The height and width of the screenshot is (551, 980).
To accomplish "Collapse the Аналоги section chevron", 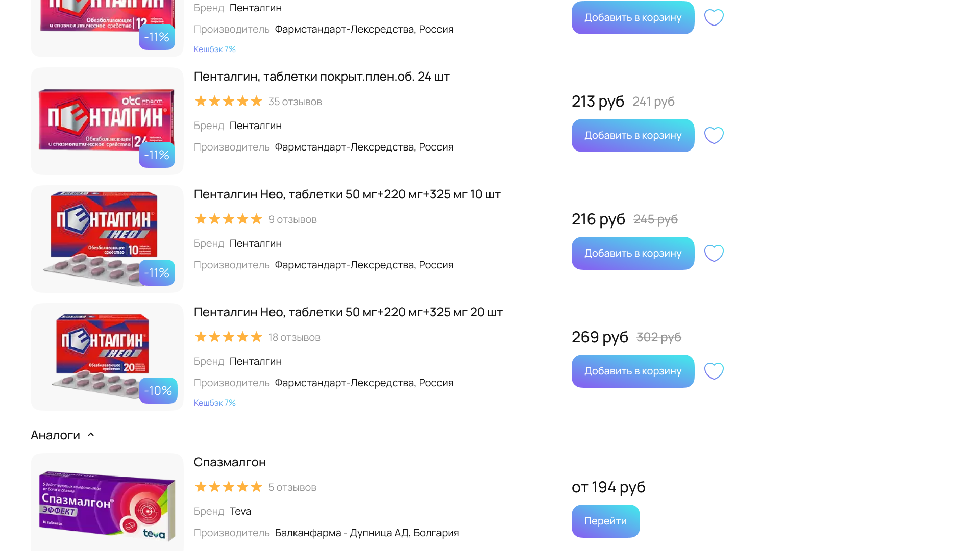I will coord(91,435).
